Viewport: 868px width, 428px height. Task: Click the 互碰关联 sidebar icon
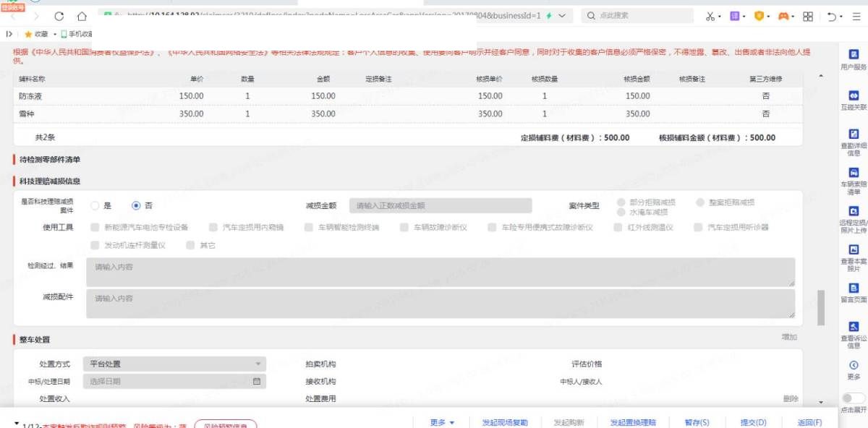point(854,98)
